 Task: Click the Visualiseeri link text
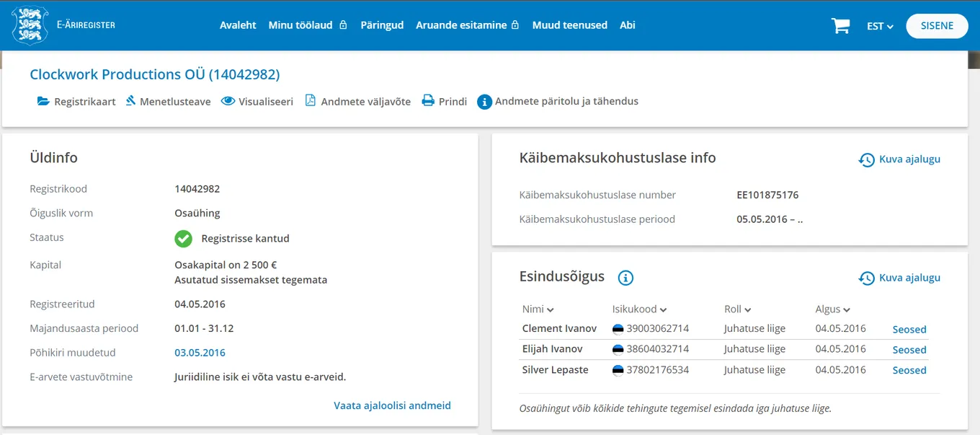[x=267, y=102]
